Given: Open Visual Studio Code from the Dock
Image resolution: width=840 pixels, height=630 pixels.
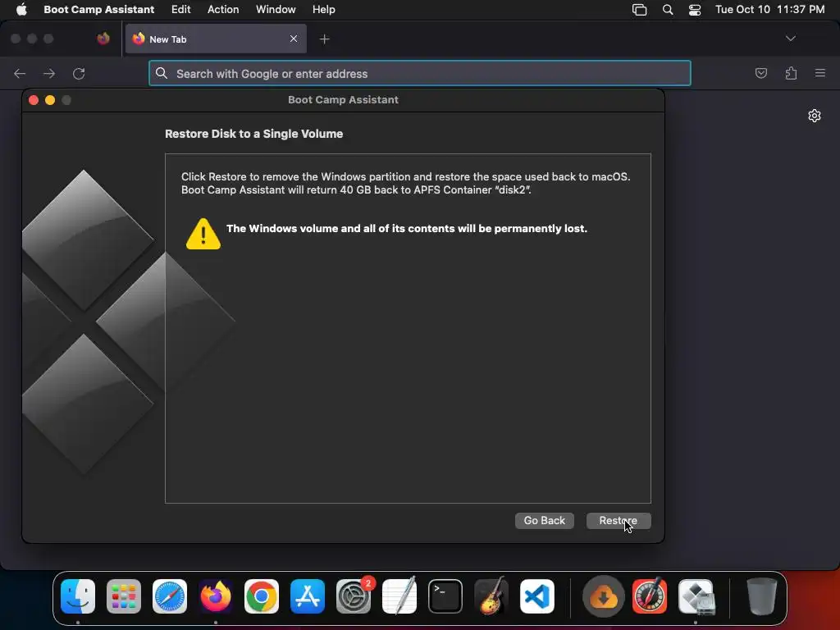Looking at the screenshot, I should (537, 596).
